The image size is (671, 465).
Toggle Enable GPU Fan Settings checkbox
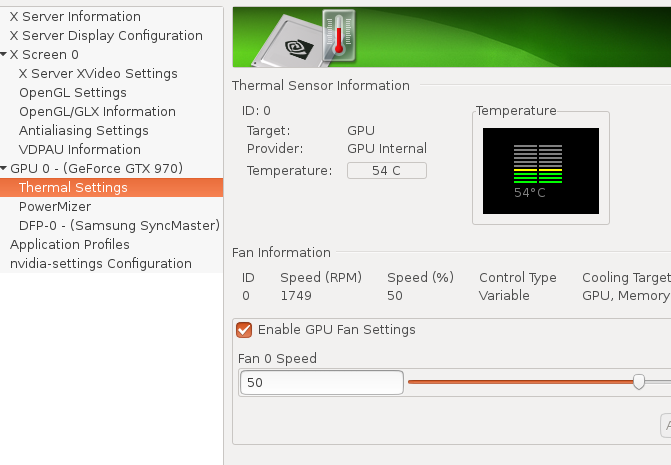(x=244, y=330)
